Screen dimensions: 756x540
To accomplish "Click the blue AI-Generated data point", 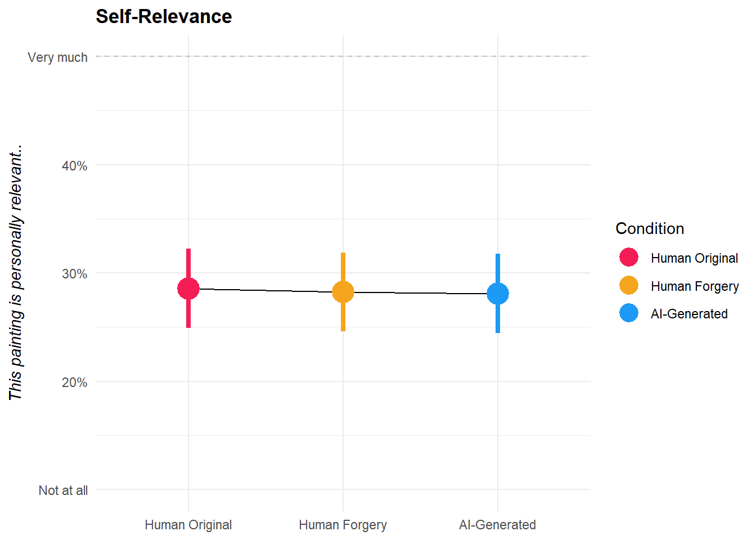I will pos(498,294).
